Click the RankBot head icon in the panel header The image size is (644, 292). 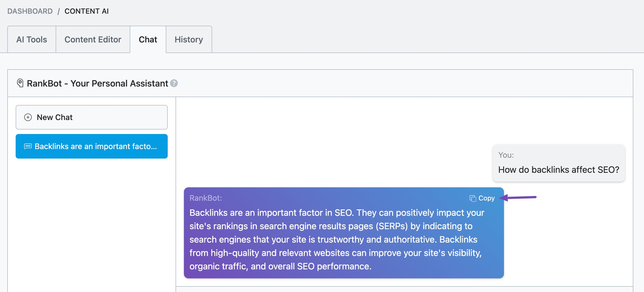point(20,83)
